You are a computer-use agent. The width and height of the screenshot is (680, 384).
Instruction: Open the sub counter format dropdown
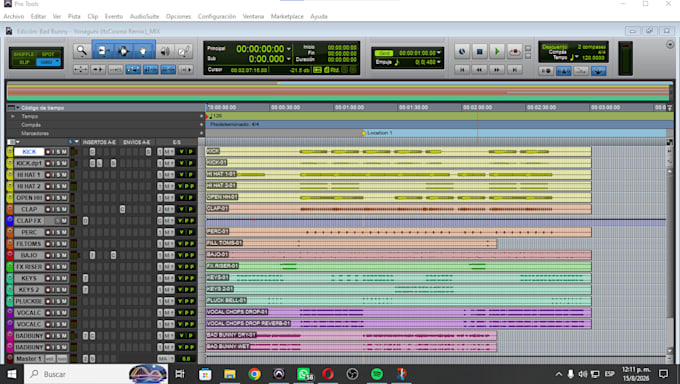289,59
